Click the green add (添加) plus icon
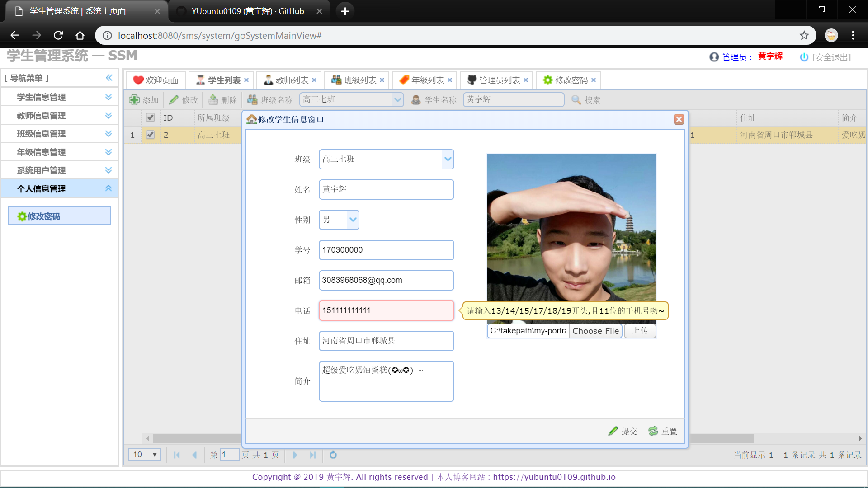The image size is (868, 488). point(134,100)
